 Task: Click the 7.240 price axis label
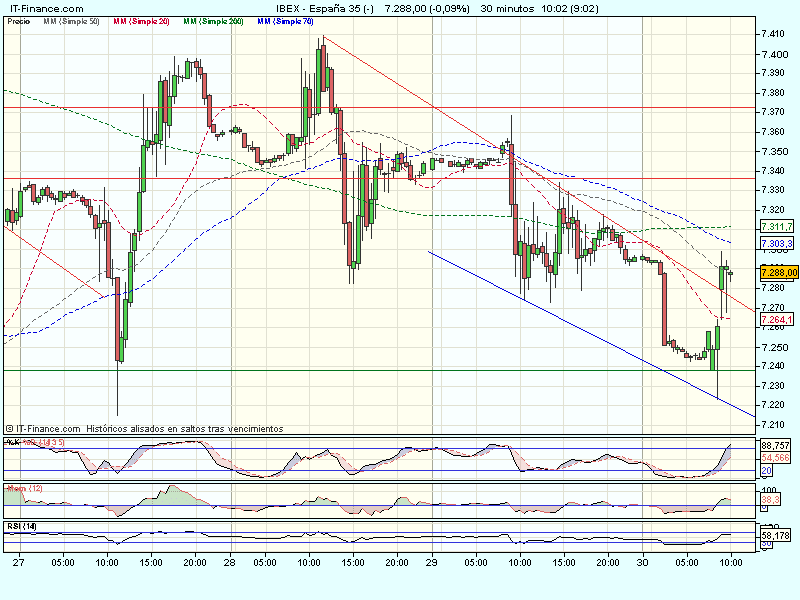coord(772,366)
